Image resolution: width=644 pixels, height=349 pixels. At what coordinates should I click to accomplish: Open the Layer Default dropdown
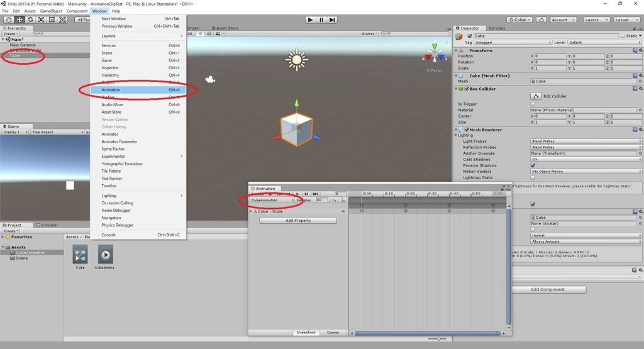(604, 42)
